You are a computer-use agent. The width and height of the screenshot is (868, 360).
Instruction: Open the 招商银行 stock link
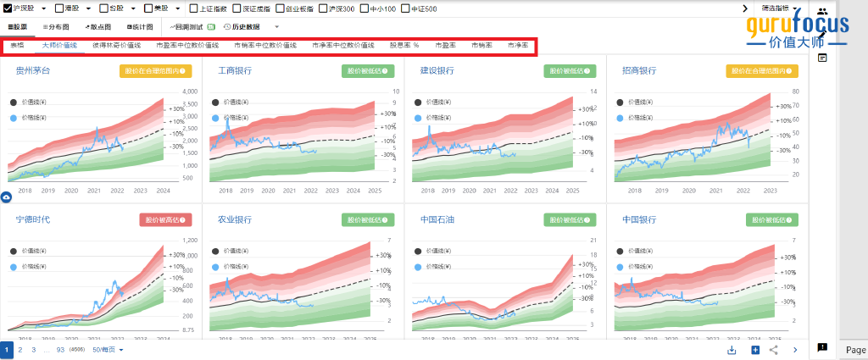640,71
